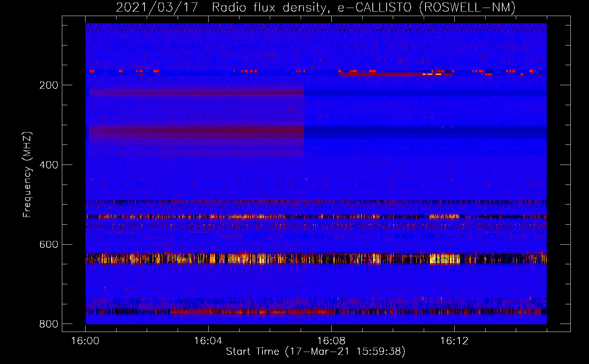Image resolution: width=589 pixels, height=364 pixels.
Task: Click the 16:12 time tick label
Action: click(x=454, y=341)
